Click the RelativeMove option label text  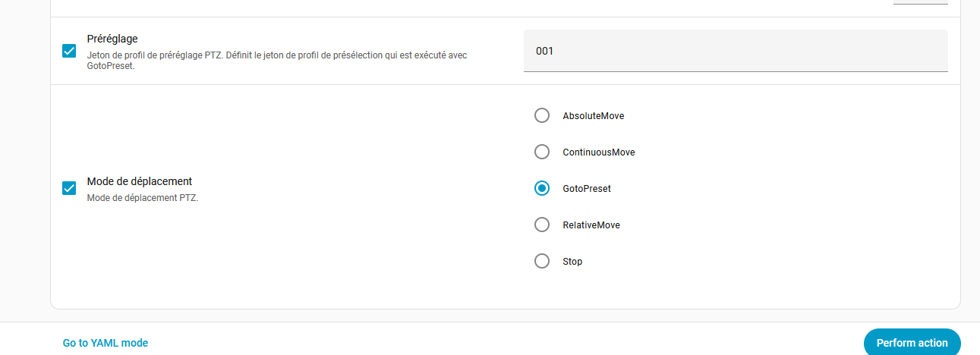pyautogui.click(x=591, y=225)
